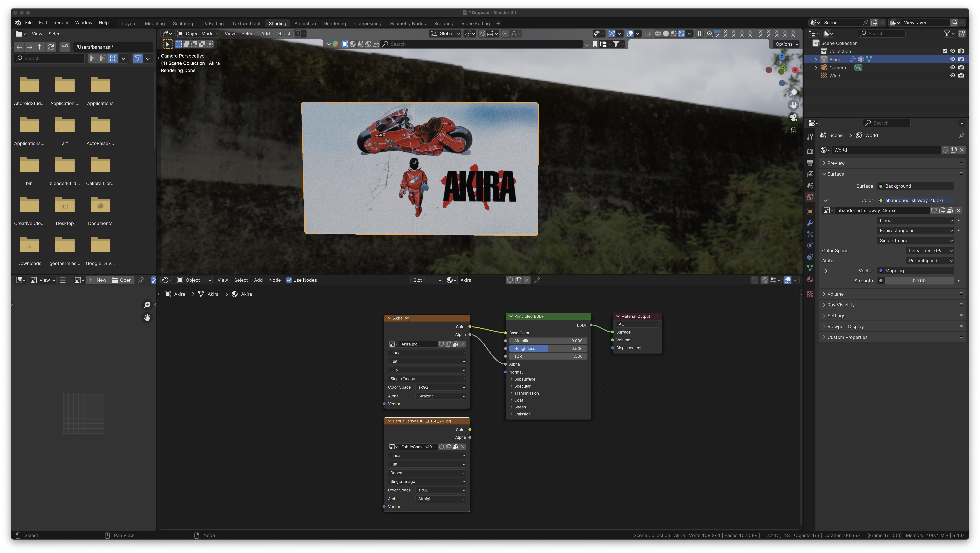
Task: Open Global transform orientation dropdown
Action: click(x=445, y=33)
